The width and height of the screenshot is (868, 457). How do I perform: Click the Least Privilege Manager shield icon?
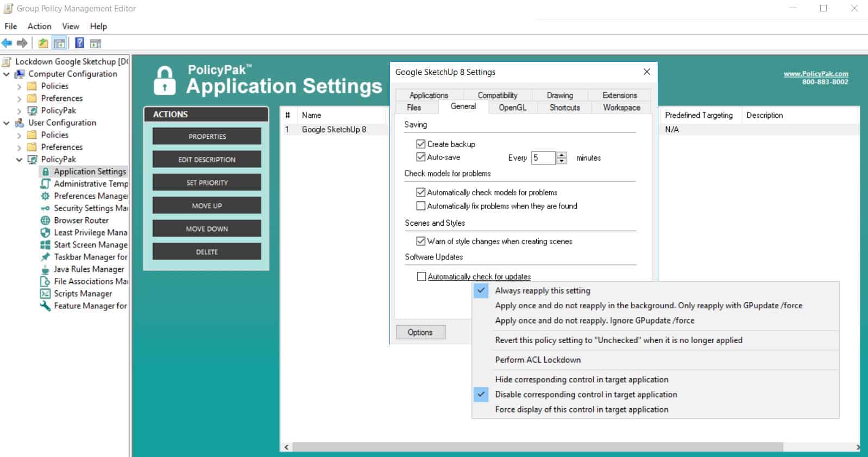pyautogui.click(x=46, y=232)
